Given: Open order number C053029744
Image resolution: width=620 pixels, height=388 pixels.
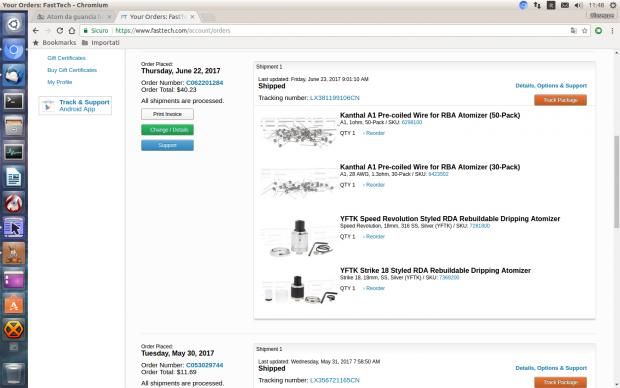Looking at the screenshot, I should tap(204, 365).
